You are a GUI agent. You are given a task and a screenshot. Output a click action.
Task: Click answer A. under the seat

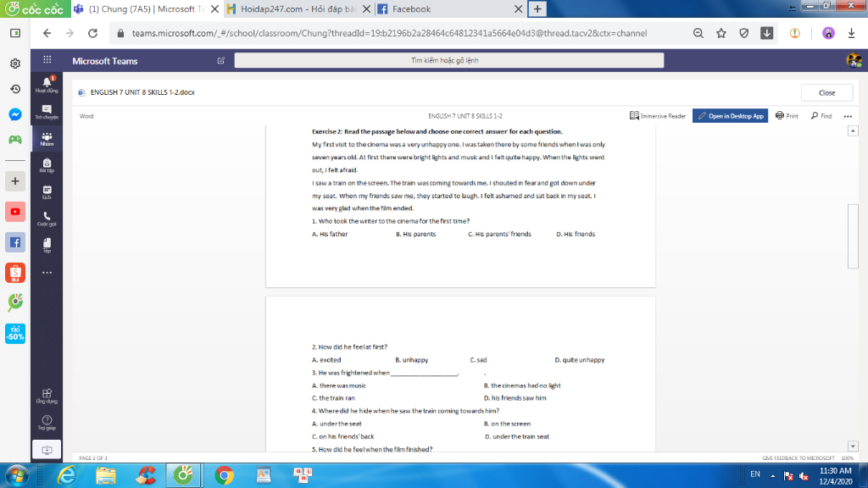click(x=337, y=424)
